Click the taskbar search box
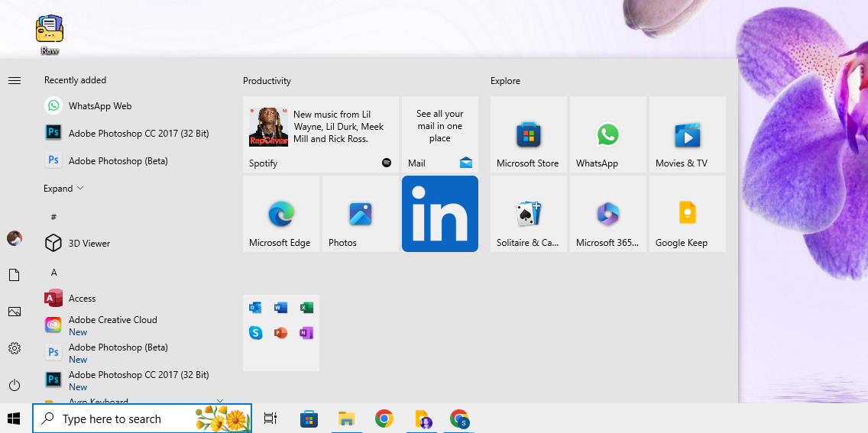Screen dimensions: 868x433 [x=122, y=418]
